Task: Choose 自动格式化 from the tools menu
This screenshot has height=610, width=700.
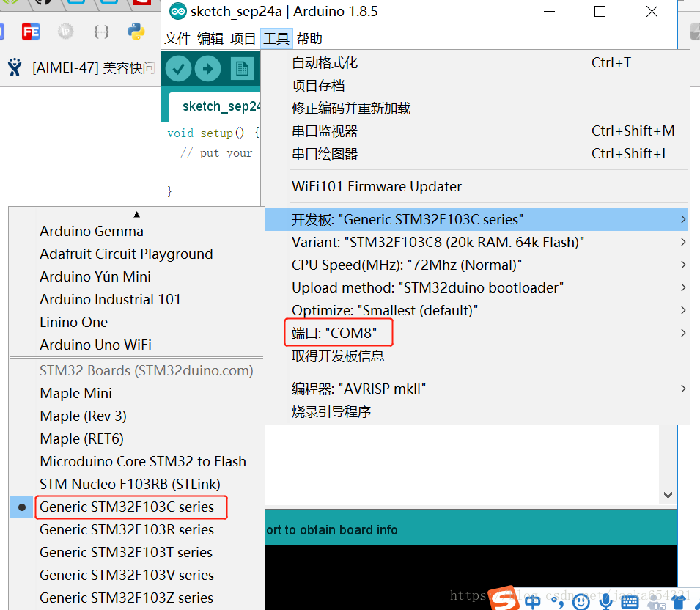Action: point(476,63)
